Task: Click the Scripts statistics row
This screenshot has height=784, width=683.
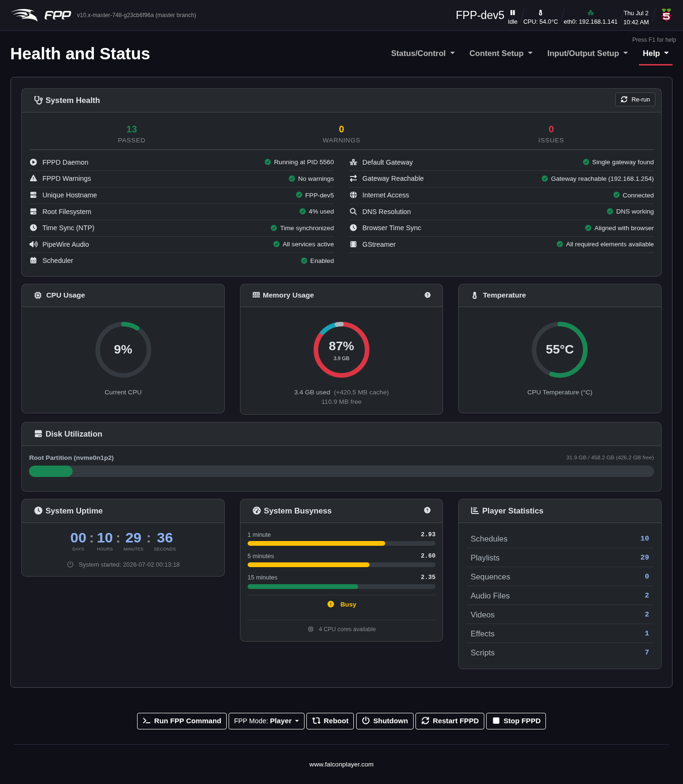Action: coord(560,653)
